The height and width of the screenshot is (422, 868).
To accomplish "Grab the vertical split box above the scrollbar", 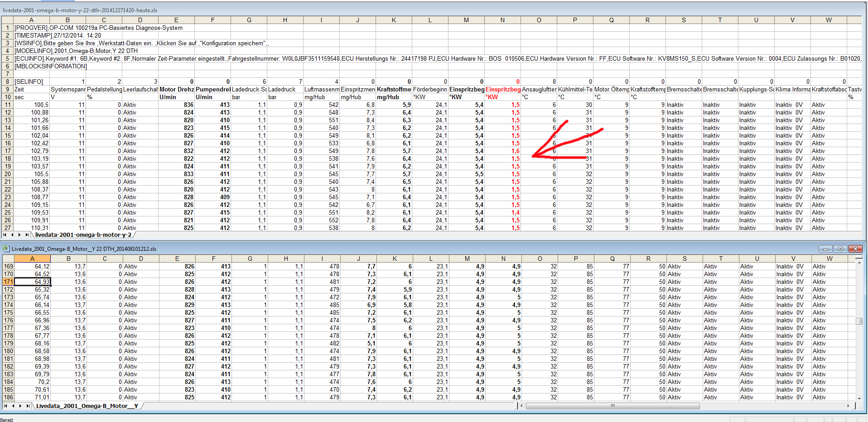I will [x=859, y=258].
